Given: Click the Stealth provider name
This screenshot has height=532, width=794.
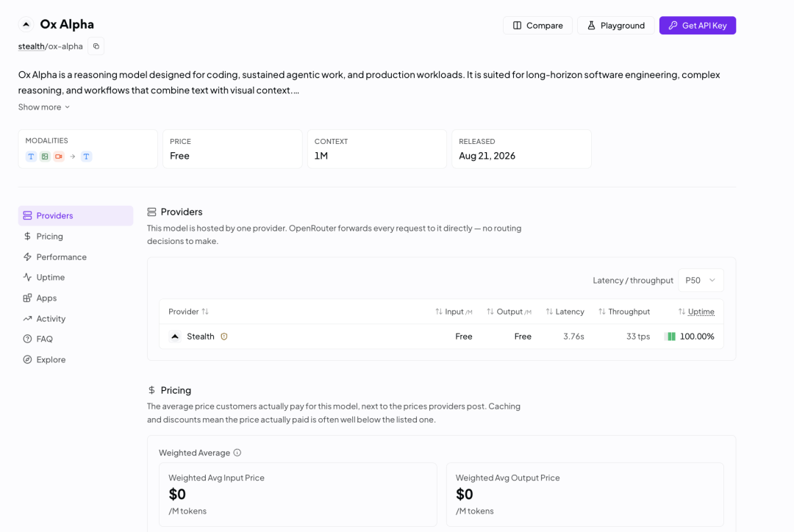Looking at the screenshot, I should point(201,337).
